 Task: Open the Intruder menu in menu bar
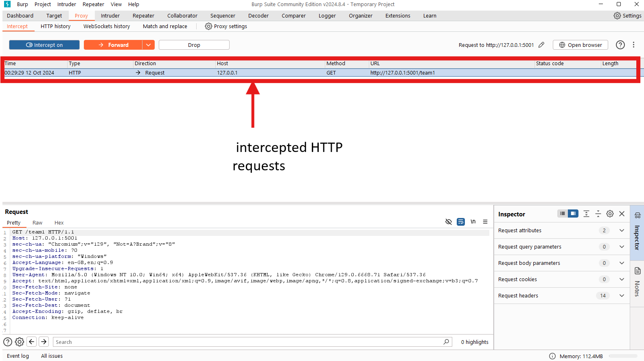(67, 4)
